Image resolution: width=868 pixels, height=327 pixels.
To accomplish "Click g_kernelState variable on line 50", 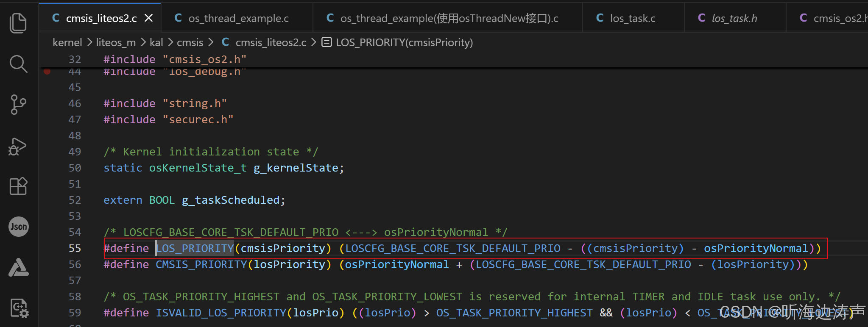I will [x=296, y=168].
